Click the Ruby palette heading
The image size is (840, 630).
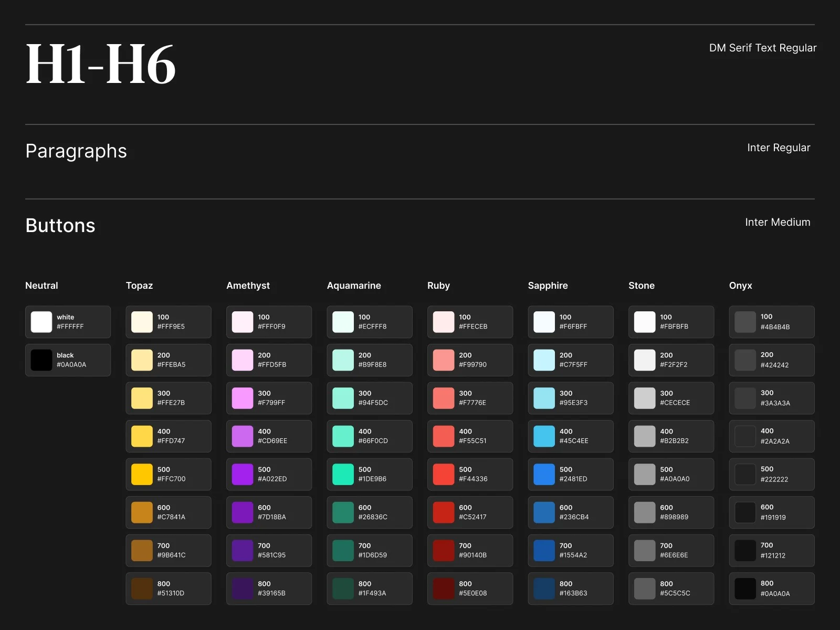tap(438, 286)
